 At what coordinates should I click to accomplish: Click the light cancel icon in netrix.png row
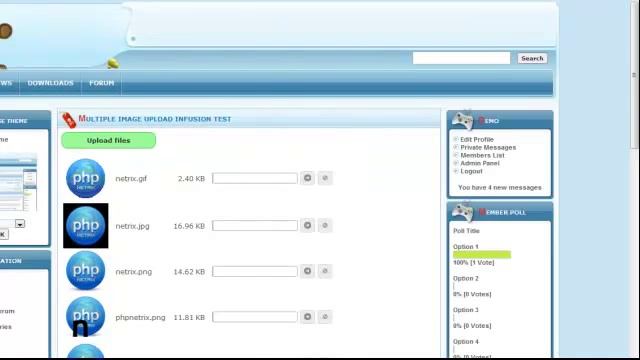pos(325,271)
